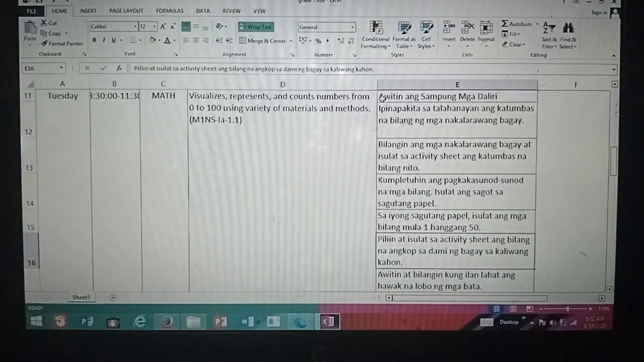Apply comma style number format
Image resolution: width=644 pixels, height=362 pixels.
(x=328, y=41)
